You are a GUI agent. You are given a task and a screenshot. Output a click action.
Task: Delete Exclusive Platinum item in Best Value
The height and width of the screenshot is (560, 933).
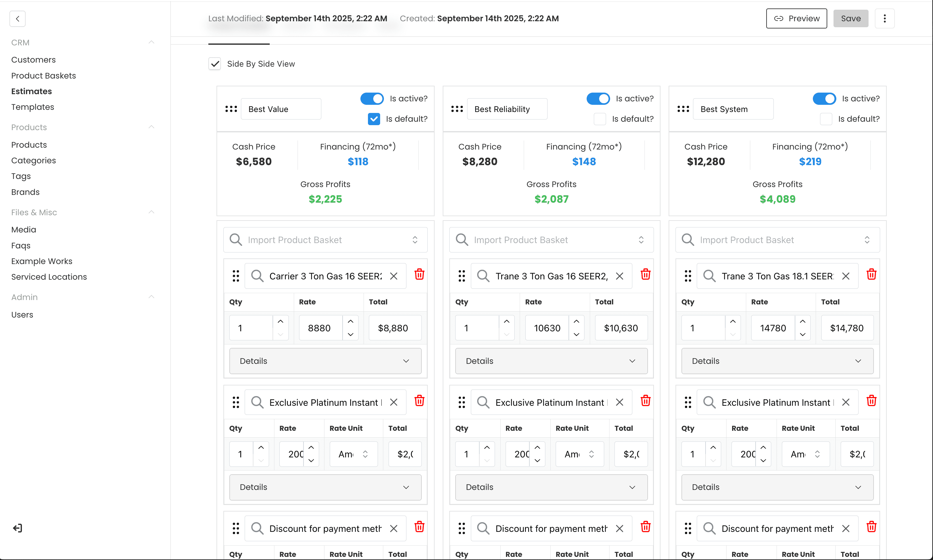click(x=419, y=401)
